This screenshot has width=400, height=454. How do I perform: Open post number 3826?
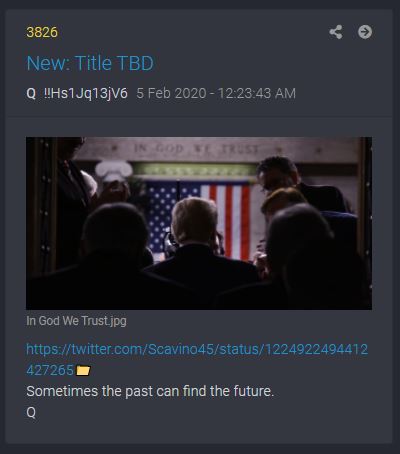coord(42,32)
